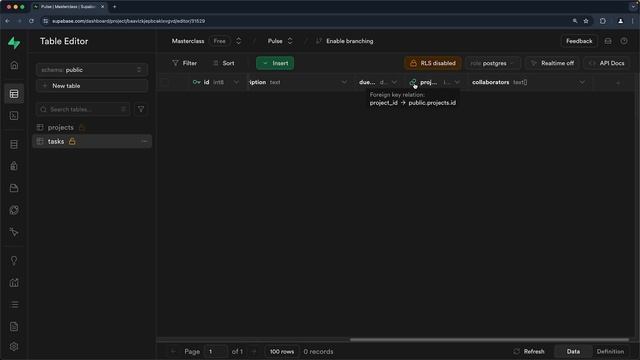This screenshot has width=640, height=360.
Task: Focus the page number input field
Action: (x=216, y=351)
